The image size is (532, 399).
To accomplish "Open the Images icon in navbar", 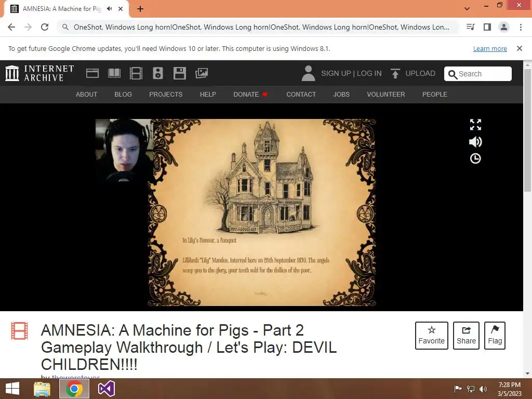I will pyautogui.click(x=202, y=73).
